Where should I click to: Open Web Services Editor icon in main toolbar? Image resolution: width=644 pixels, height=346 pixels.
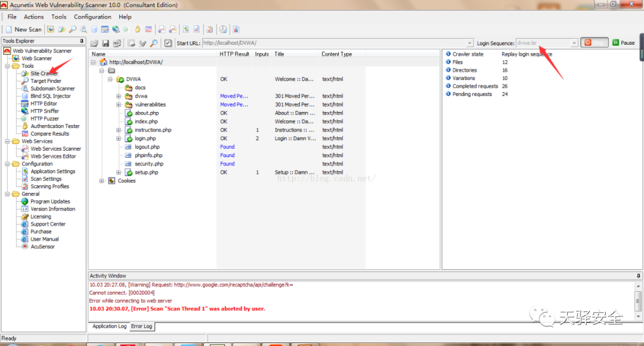[x=172, y=30]
